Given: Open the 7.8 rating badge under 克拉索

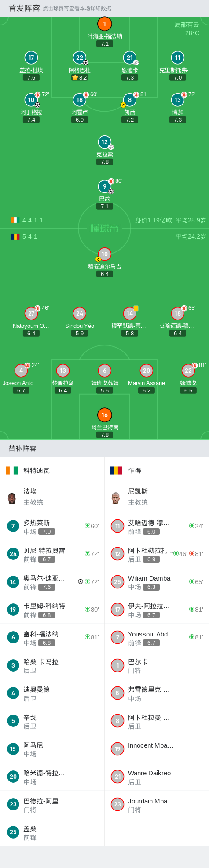Looking at the screenshot, I should 105,162.
